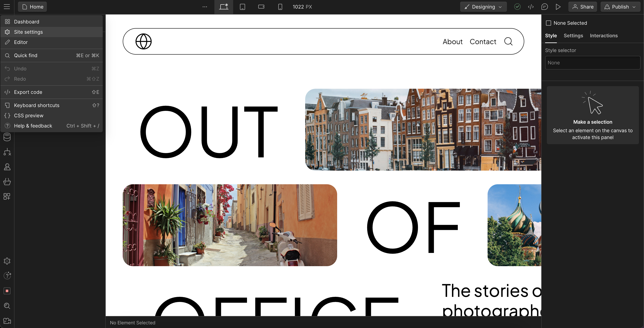Screen dimensions: 644x328
Task: Select 'The stories' paragraph on canvas
Action: point(491,300)
